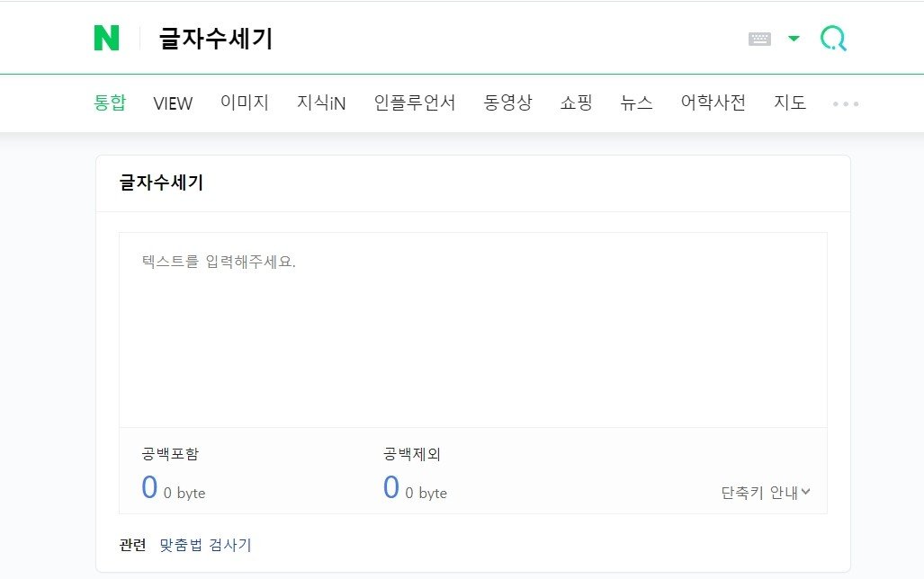Click the green search magnifier icon

tap(833, 38)
